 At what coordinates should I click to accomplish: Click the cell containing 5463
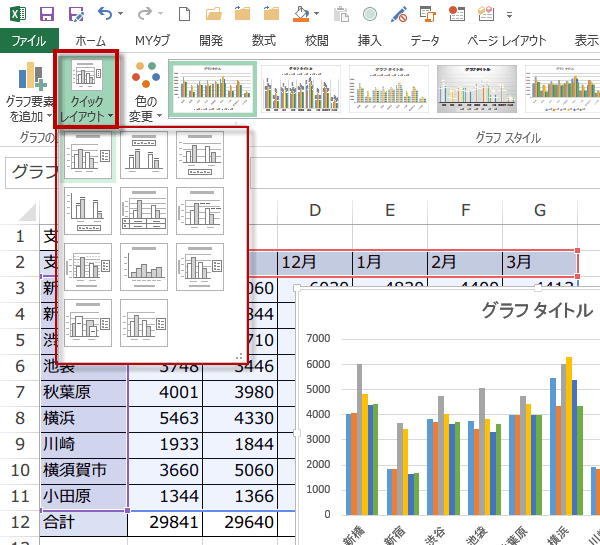[165, 418]
